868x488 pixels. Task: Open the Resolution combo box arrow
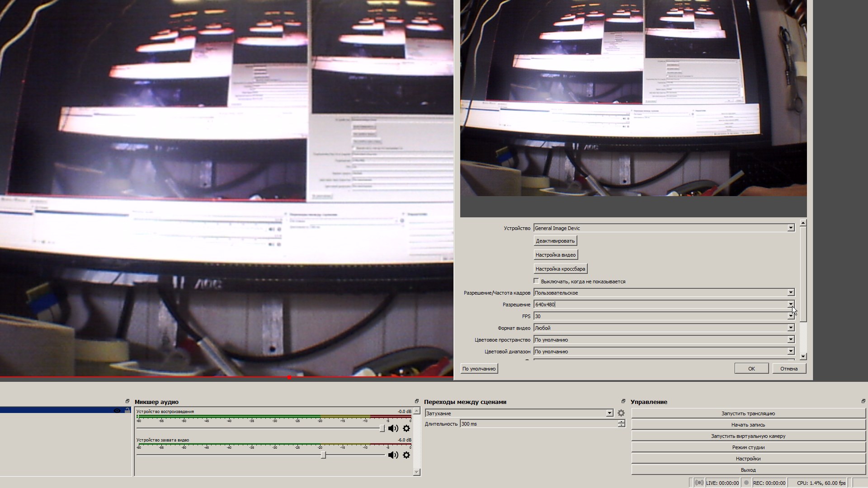[791, 305]
